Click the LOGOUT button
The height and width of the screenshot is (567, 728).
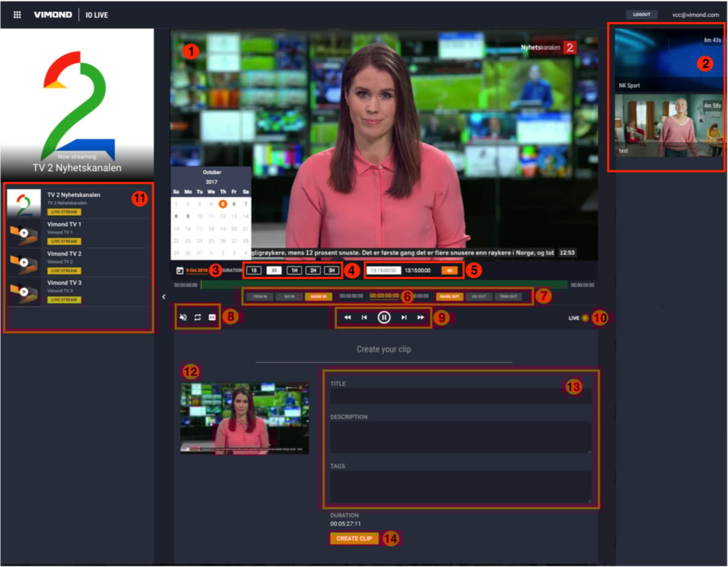tap(642, 15)
